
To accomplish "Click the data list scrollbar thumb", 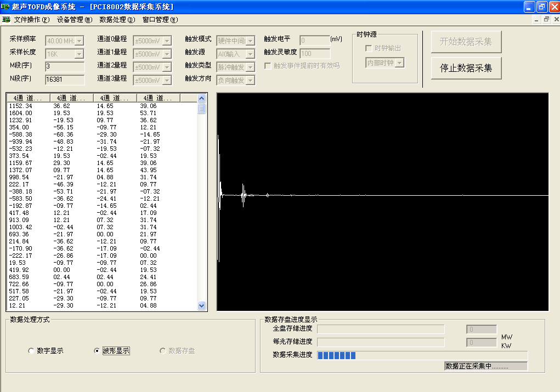I will (201, 109).
